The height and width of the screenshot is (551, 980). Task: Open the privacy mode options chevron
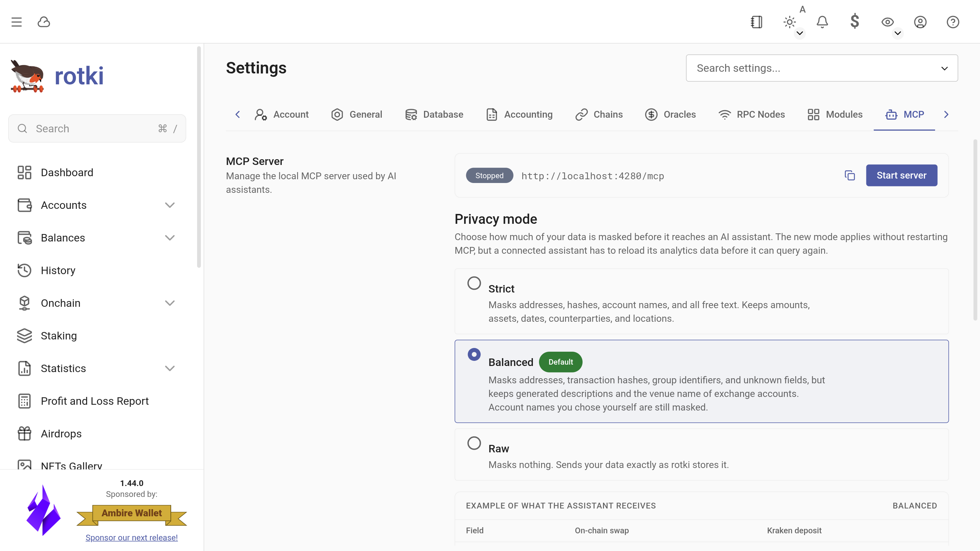(x=898, y=33)
